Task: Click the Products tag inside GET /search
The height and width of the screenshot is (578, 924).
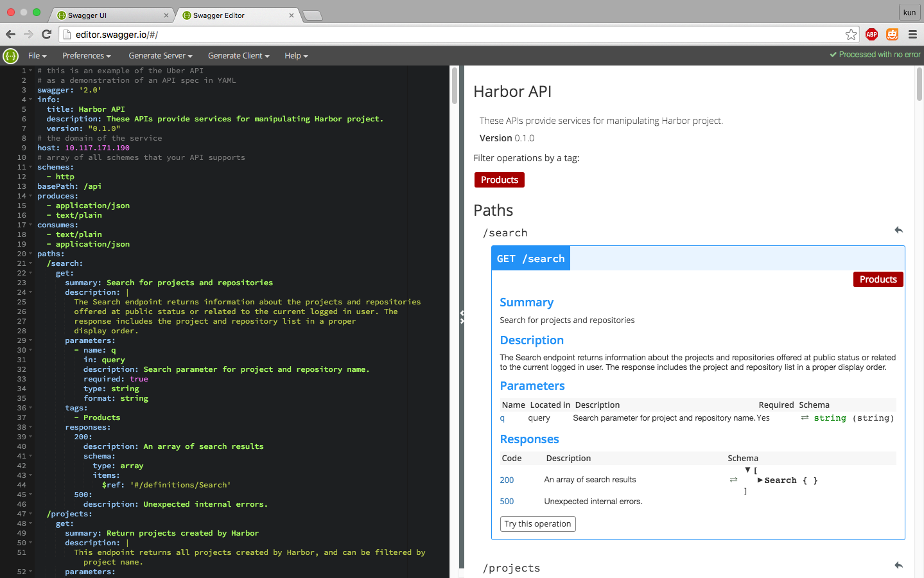Action: [878, 279]
